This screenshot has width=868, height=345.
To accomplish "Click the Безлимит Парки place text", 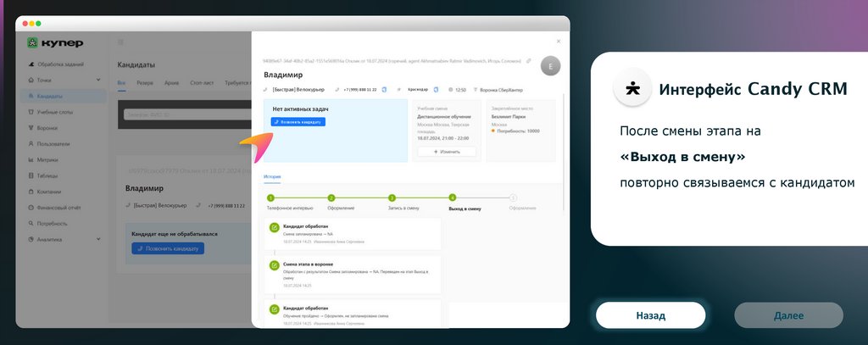I will [509, 117].
